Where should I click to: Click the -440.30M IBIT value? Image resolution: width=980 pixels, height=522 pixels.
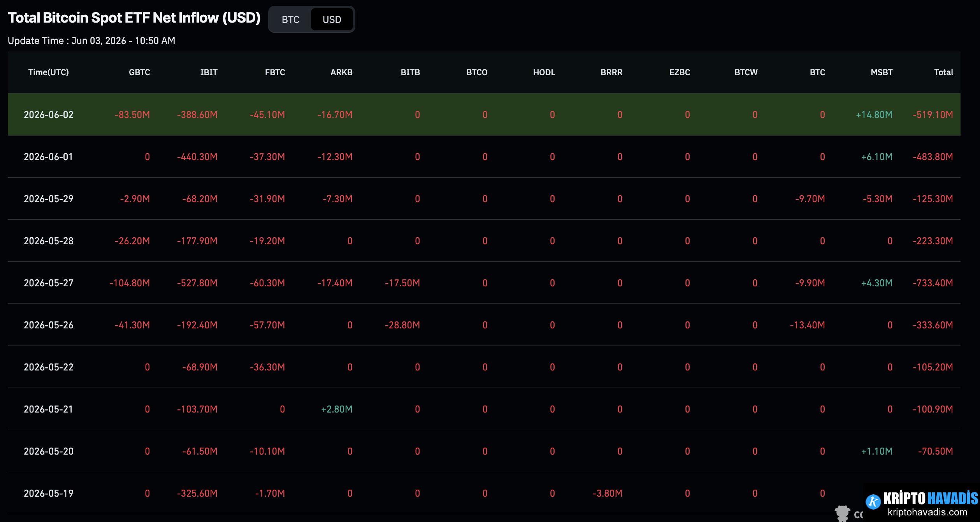[197, 157]
